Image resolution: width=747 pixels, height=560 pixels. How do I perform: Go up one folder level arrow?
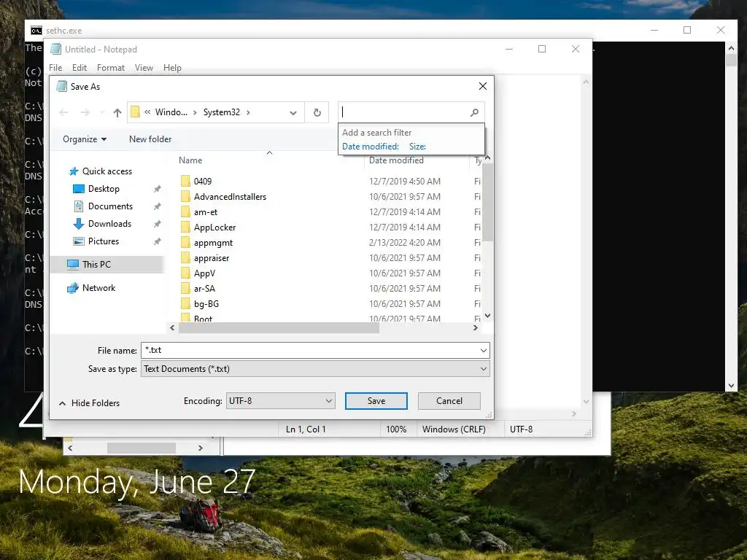(x=117, y=113)
